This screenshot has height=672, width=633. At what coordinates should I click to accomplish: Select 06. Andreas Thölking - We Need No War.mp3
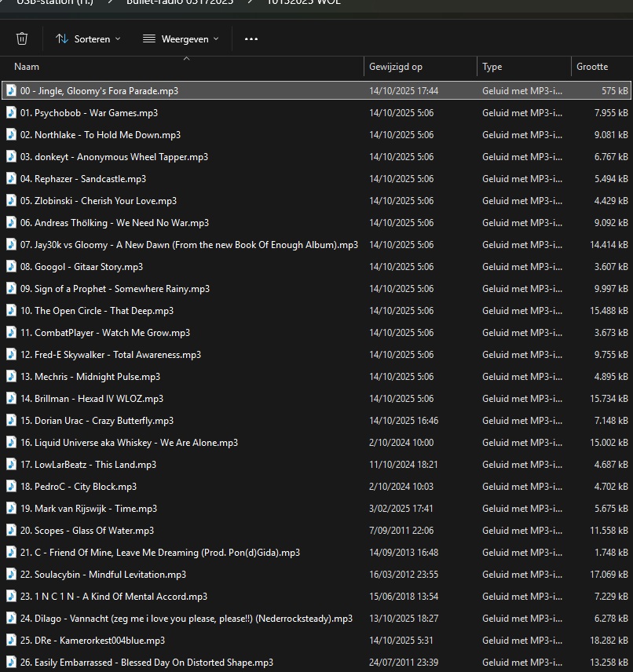[x=115, y=223]
